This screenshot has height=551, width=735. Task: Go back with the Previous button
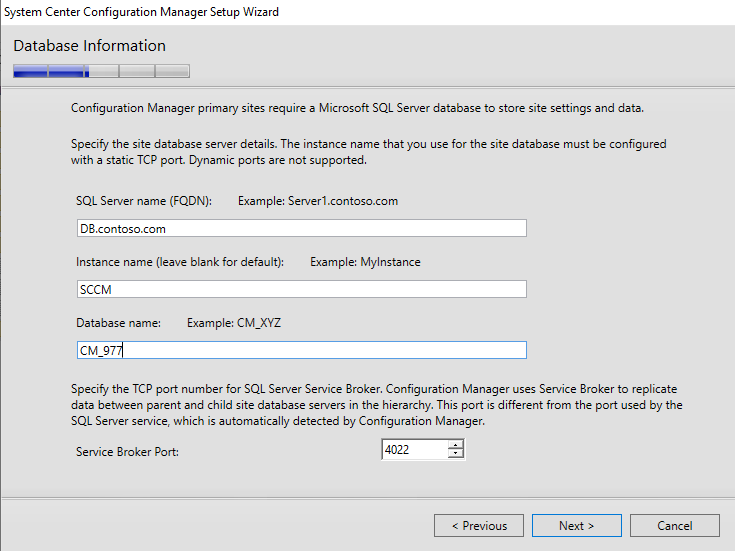pos(479,525)
